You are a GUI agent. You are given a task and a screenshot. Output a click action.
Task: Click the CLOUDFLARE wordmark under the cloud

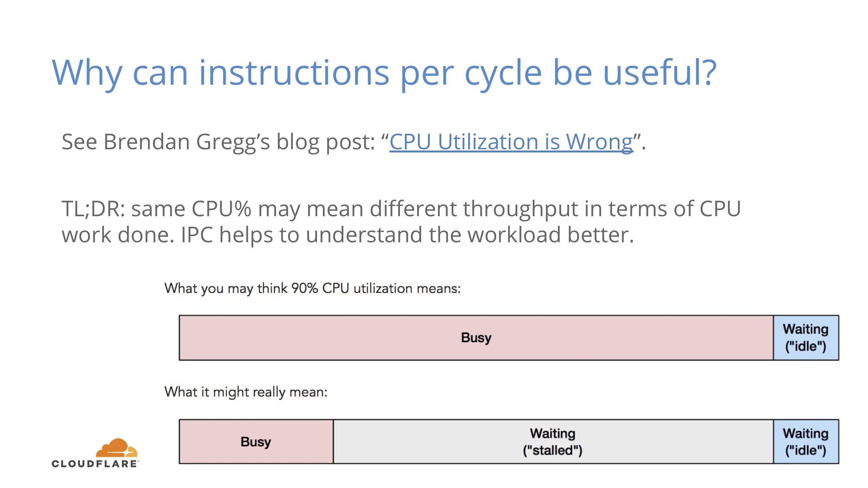point(95,464)
